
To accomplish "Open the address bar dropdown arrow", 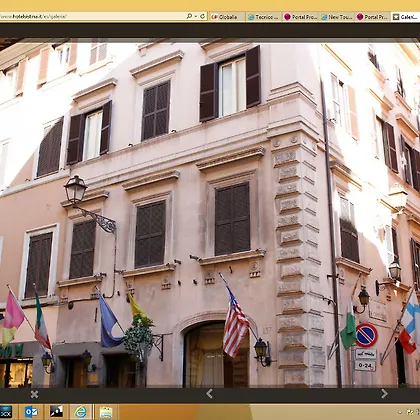I will coord(196,16).
